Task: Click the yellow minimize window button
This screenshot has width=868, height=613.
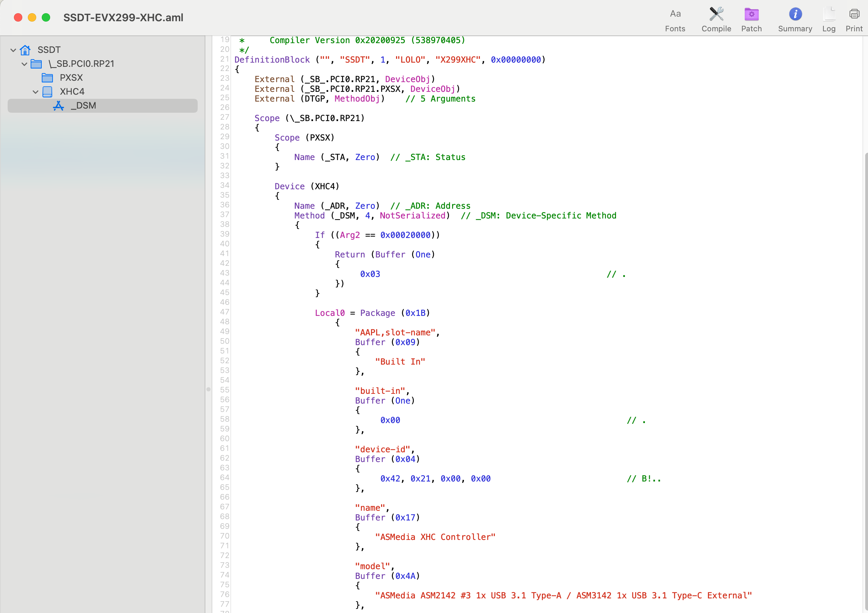Action: (32, 17)
